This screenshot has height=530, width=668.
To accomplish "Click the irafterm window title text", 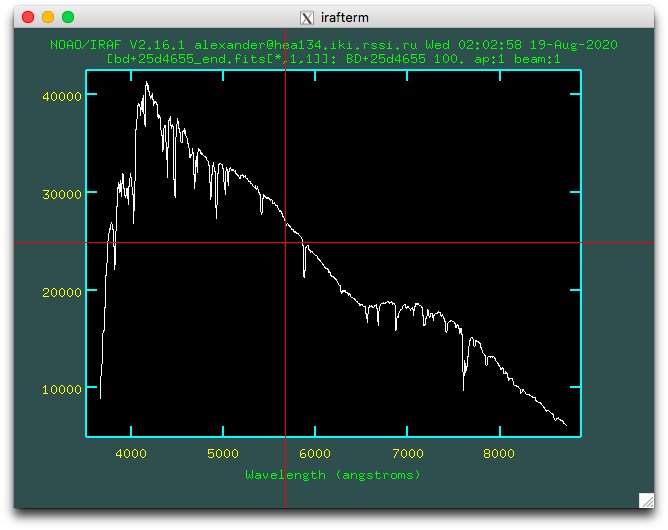I will coord(345,17).
